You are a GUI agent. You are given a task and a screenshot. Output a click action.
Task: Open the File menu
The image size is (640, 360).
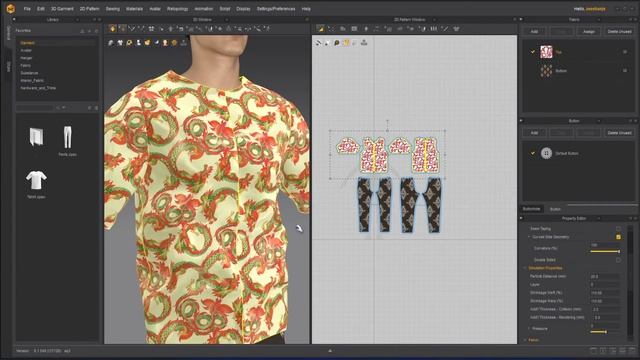pos(27,9)
